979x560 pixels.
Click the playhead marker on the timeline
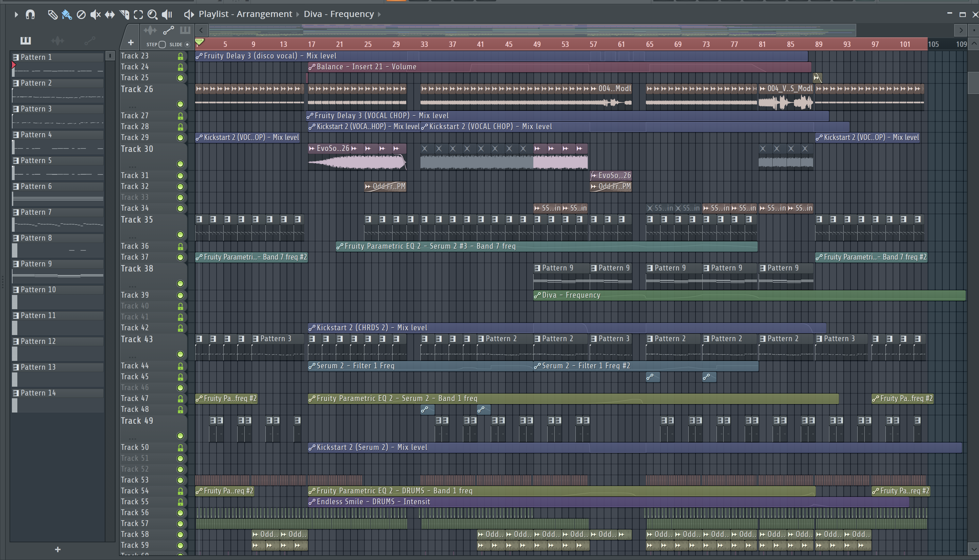(200, 42)
